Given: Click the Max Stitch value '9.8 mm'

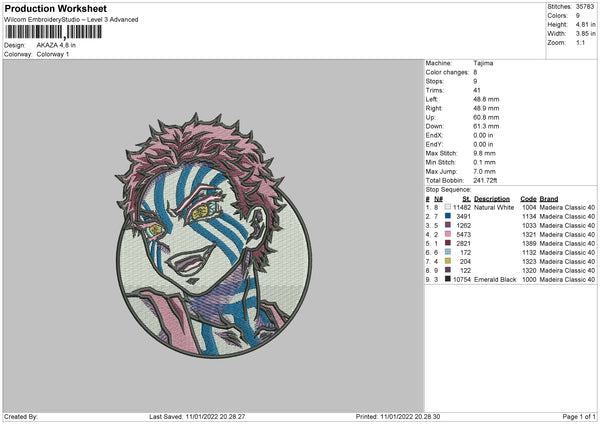Looking at the screenshot, I should click(x=484, y=153).
